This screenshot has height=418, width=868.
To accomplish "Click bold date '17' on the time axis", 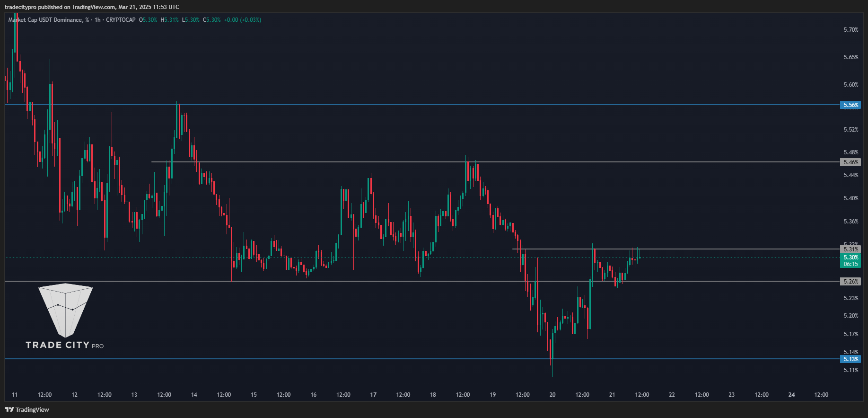I will tap(373, 395).
